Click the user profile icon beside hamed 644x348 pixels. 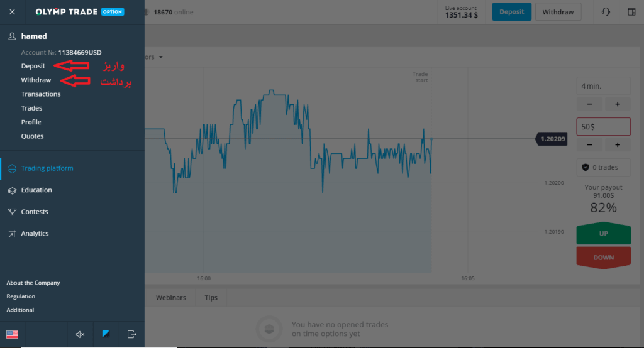(12, 36)
